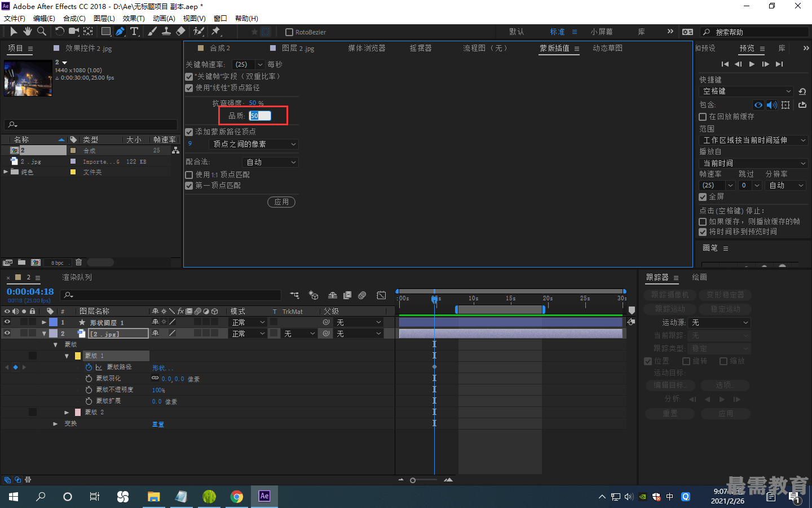Select the Selection arrow tool
The image size is (812, 508).
(14, 32)
